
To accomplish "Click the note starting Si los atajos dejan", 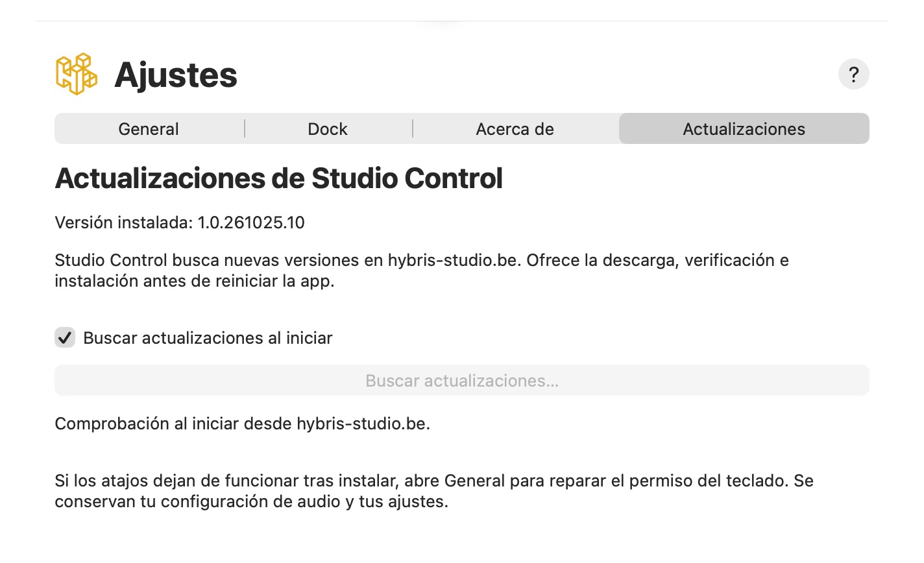I will point(434,491).
